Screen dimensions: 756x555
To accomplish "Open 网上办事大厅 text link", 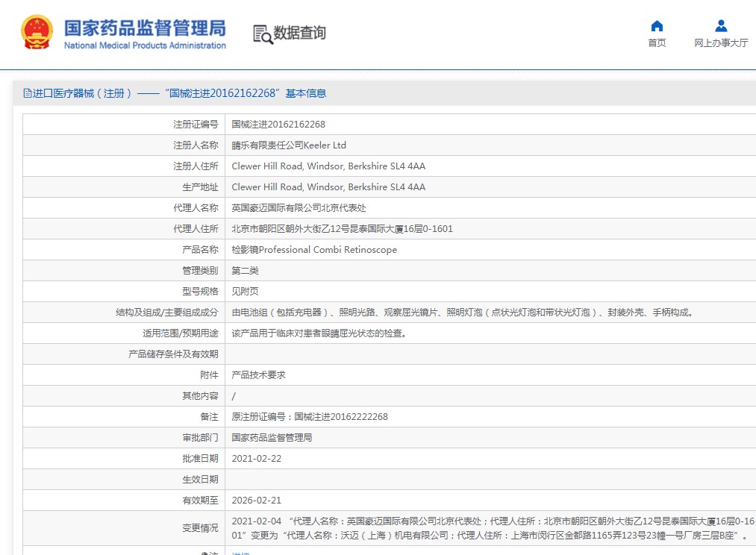I will 721,43.
